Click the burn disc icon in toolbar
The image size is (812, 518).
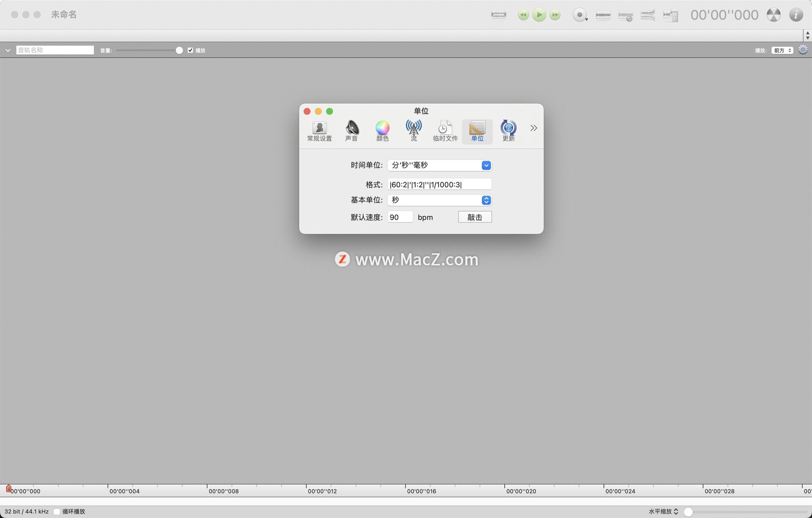774,15
